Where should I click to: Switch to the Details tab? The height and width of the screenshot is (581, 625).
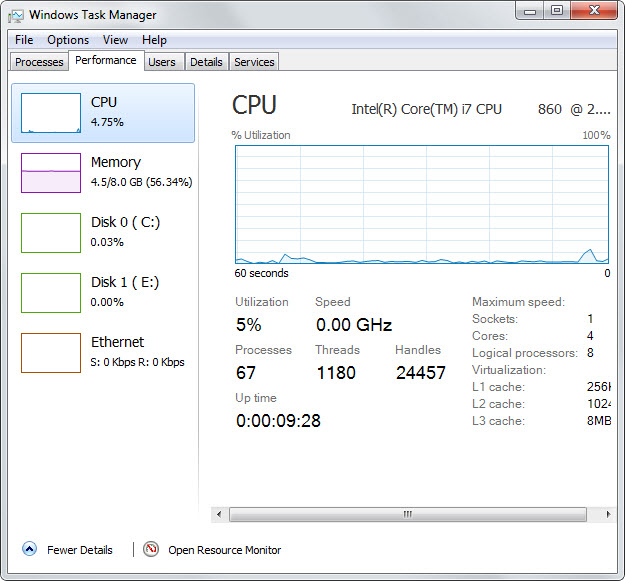click(x=206, y=62)
